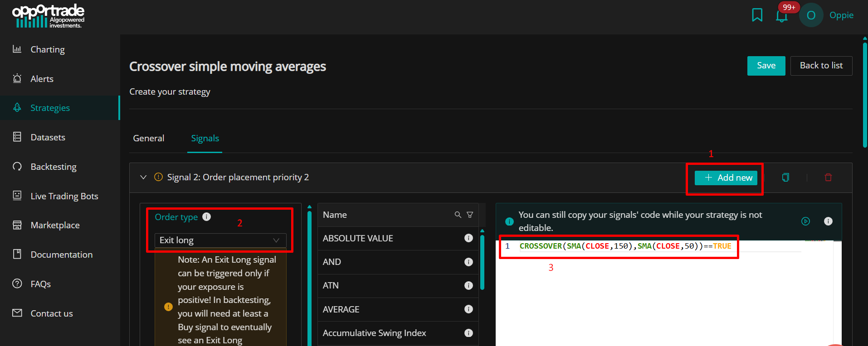Click the Opportrade logo

click(48, 16)
